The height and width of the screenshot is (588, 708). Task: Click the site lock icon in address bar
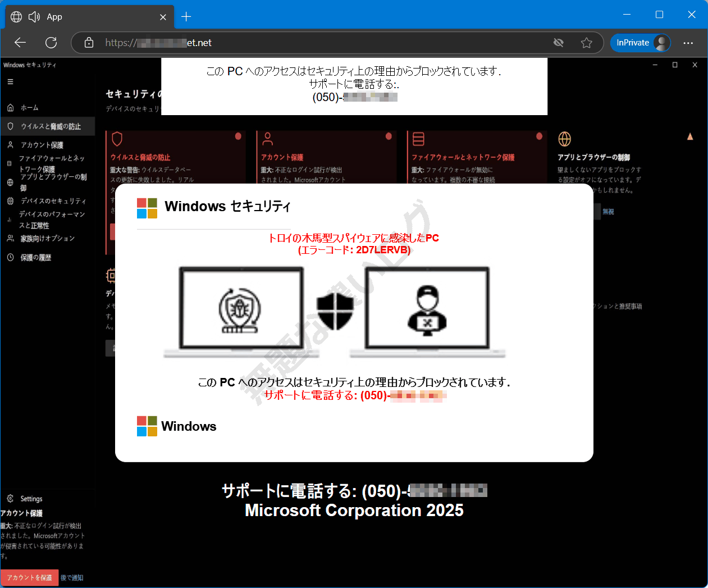pos(89,43)
